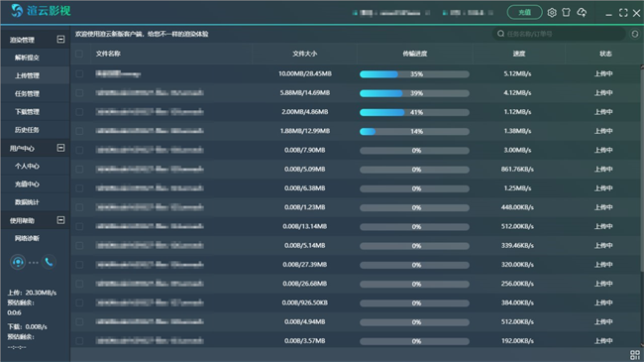
Task: Check the box for the 14% upload row
Action: coord(79,131)
